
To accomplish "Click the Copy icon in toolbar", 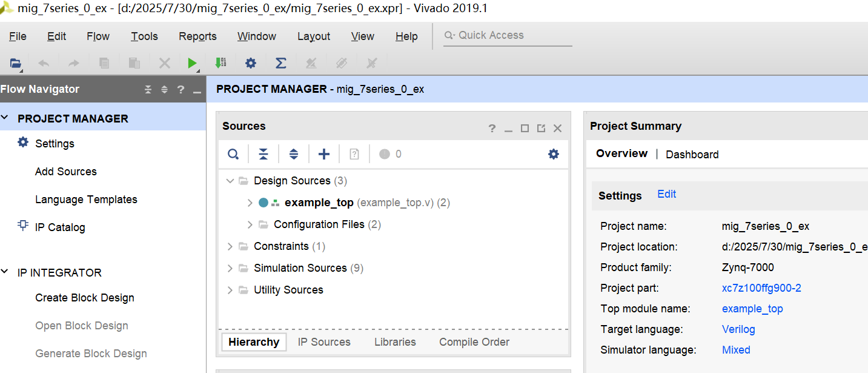I will 104,62.
